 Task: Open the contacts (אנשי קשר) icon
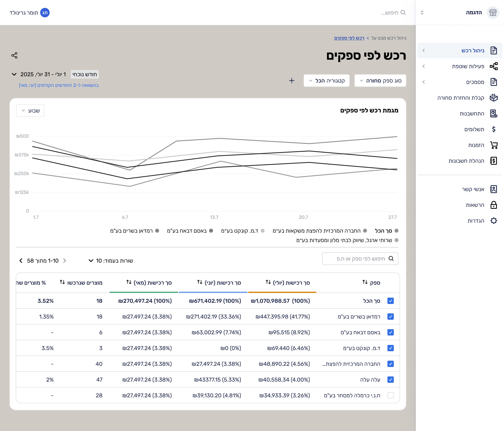click(494, 189)
